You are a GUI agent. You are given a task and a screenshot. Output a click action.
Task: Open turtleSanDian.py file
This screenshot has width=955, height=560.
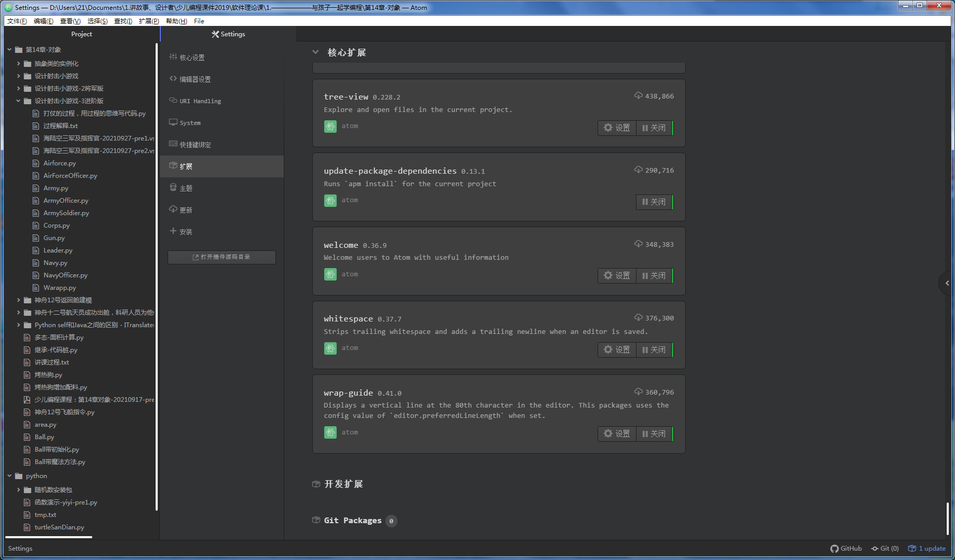[x=59, y=527]
